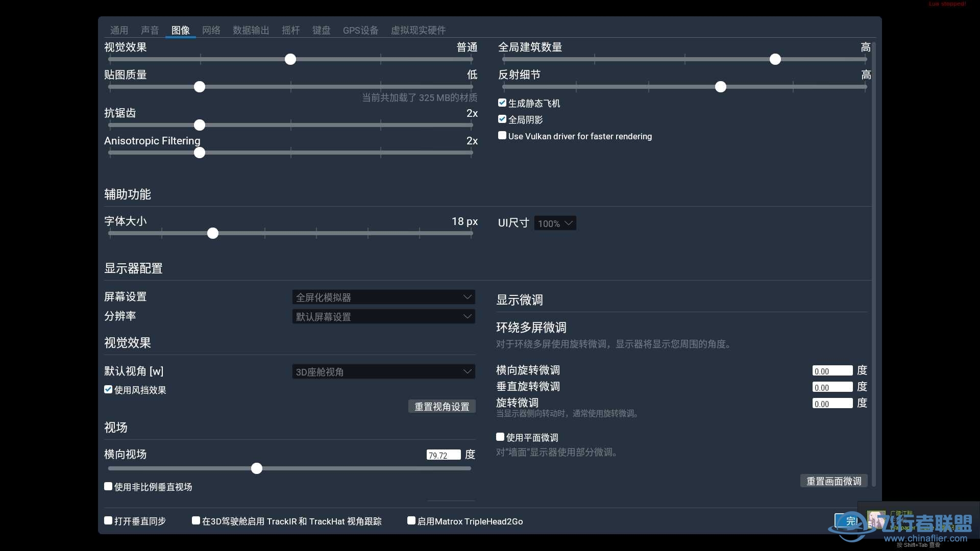Enable 使用平面微调 option

tap(500, 437)
